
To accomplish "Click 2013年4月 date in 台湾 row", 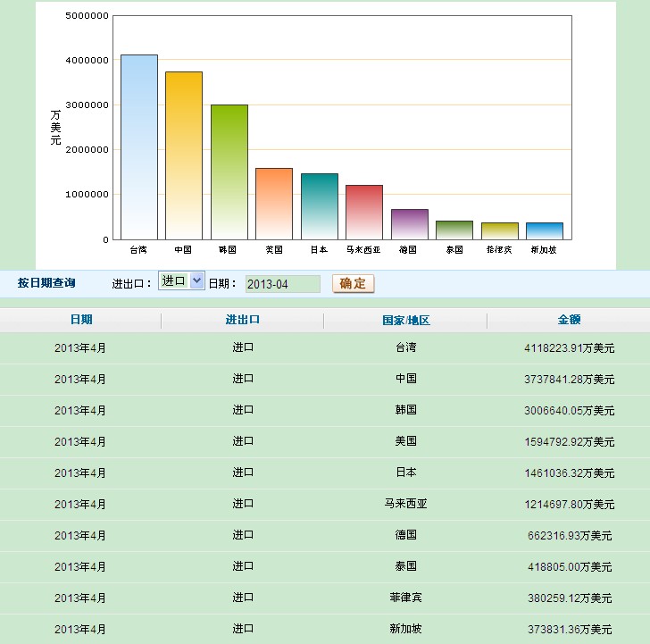I will (x=80, y=348).
